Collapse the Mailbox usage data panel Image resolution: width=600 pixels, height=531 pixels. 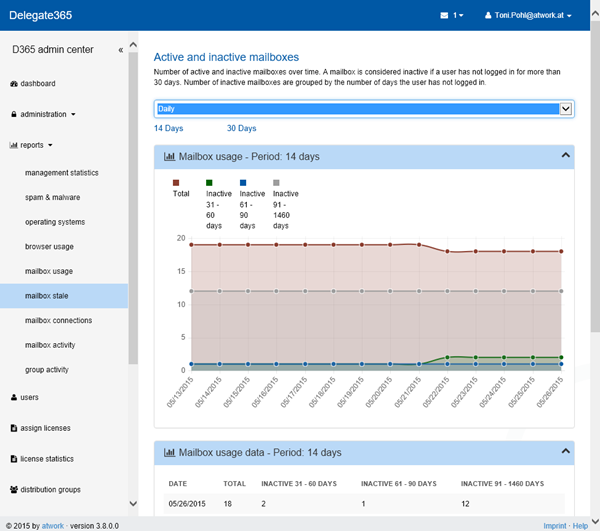coord(565,452)
